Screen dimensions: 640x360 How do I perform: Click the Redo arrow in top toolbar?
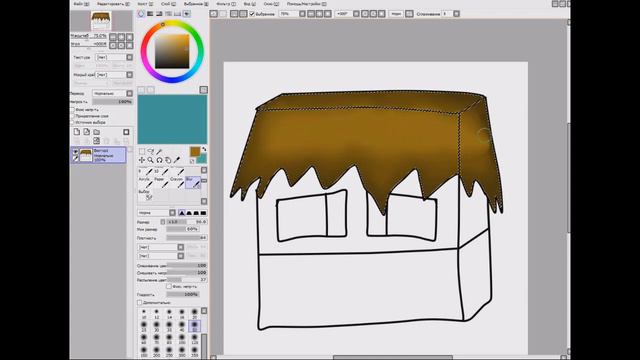[x=222, y=14]
